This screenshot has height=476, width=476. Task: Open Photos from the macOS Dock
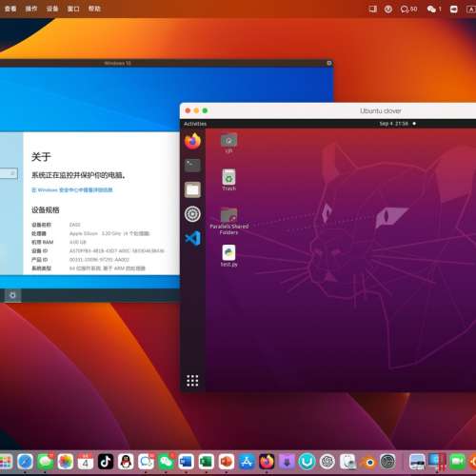[66, 462]
